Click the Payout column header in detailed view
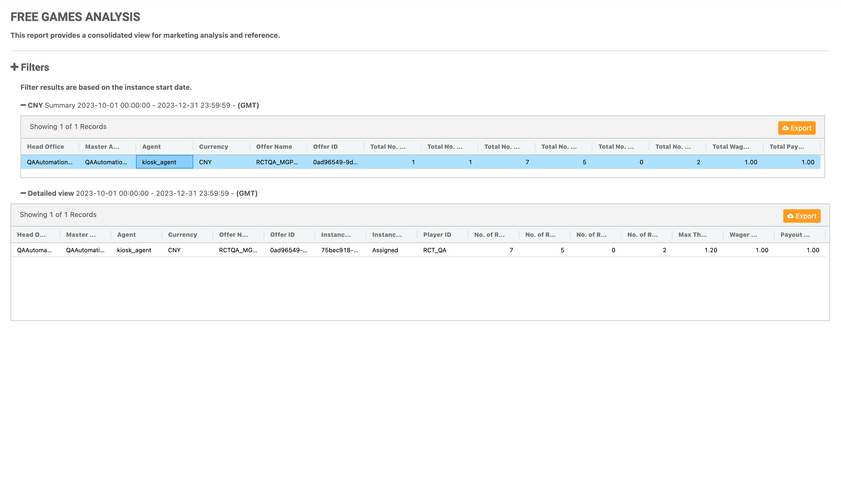 click(794, 235)
